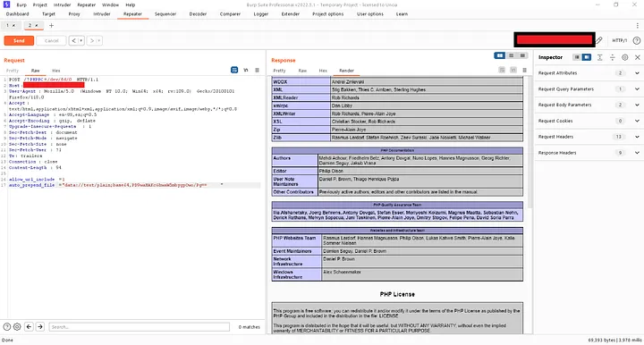Screen dimensions: 644x345
Task: Select Request Hex view tab
Action: 56,71
